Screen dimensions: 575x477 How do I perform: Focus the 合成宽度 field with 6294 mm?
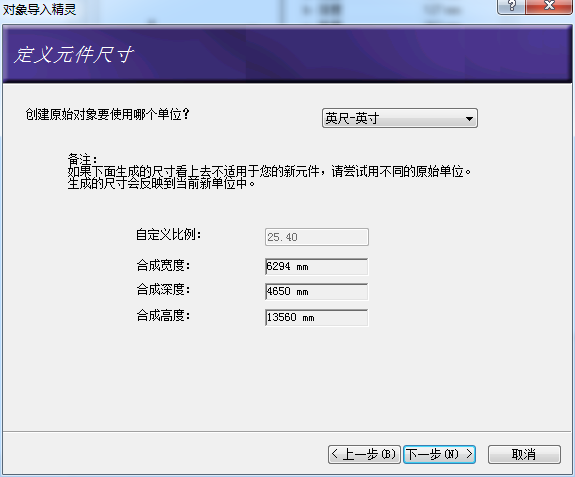click(x=317, y=267)
